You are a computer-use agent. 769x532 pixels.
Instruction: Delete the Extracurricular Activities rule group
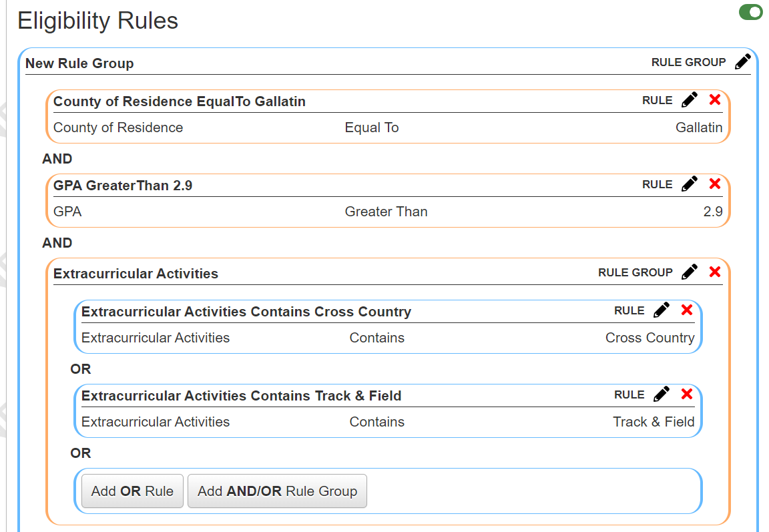715,271
